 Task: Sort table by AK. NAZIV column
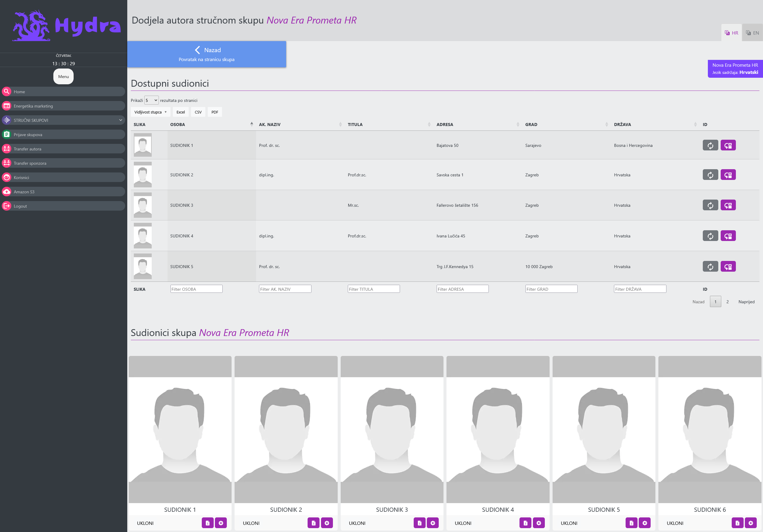click(x=300, y=125)
